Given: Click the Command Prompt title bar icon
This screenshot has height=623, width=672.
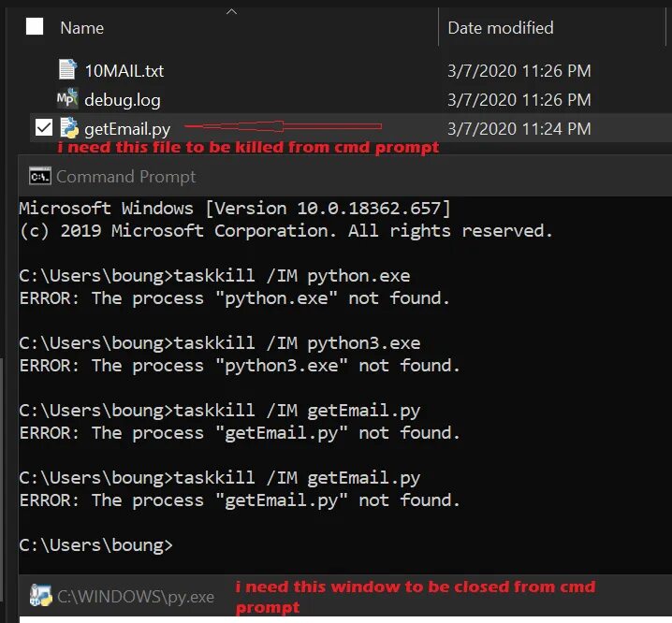Looking at the screenshot, I should point(39,176).
